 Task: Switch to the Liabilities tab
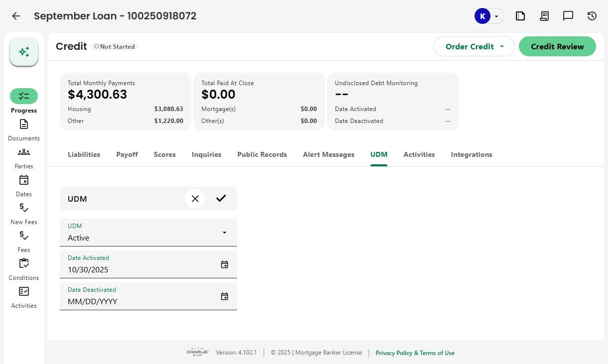pyautogui.click(x=84, y=154)
